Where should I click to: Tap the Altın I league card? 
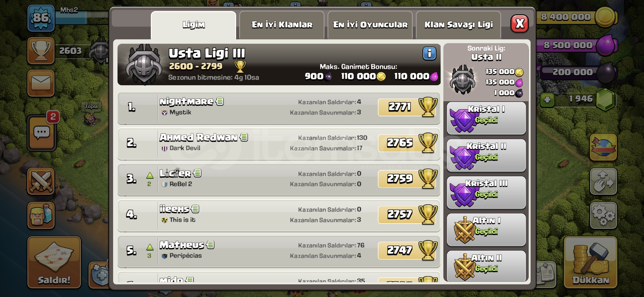click(486, 230)
